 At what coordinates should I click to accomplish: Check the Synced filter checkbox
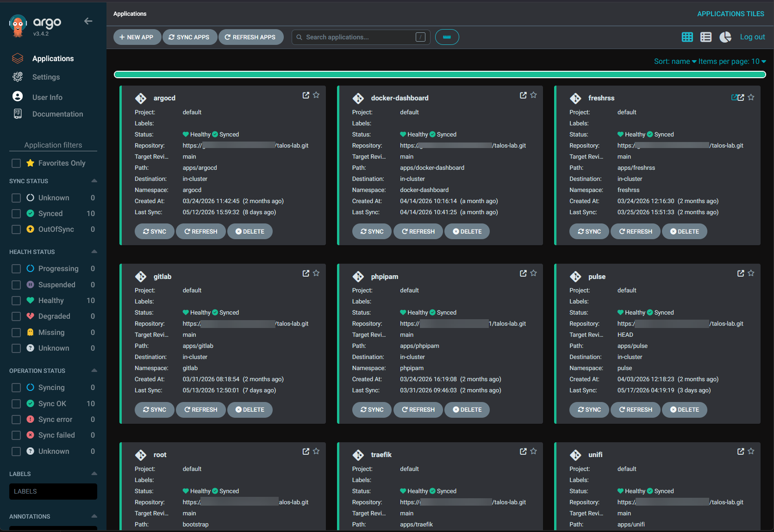click(x=16, y=214)
